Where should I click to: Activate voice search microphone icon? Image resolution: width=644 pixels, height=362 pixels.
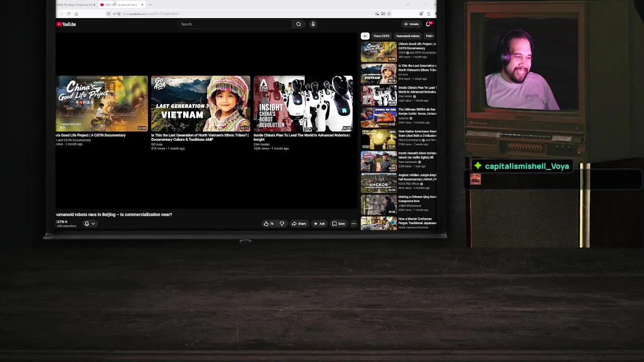[x=313, y=24]
